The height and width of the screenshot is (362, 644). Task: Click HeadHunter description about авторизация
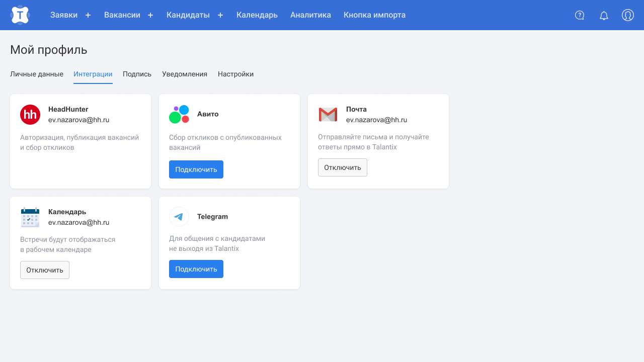pyautogui.click(x=79, y=142)
